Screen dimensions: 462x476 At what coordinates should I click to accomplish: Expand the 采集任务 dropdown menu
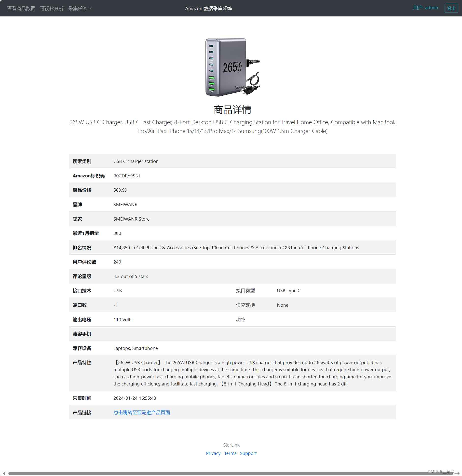point(80,8)
